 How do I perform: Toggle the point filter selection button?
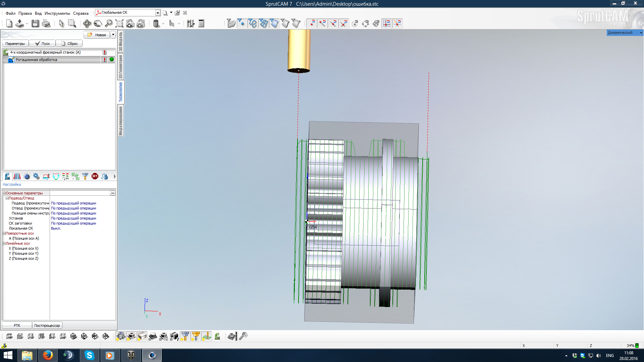tap(241, 23)
